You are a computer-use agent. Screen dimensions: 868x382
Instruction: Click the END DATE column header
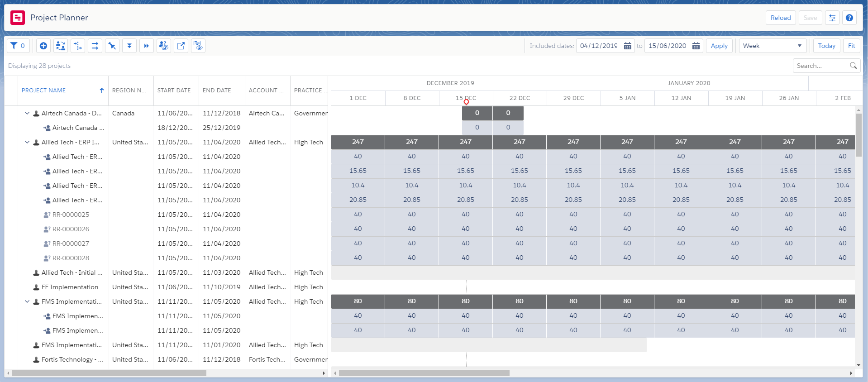217,91
